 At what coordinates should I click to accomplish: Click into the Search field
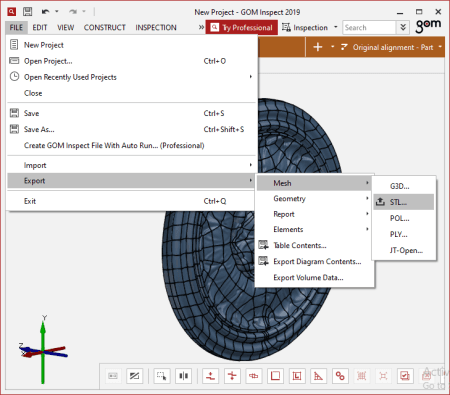[x=369, y=28]
